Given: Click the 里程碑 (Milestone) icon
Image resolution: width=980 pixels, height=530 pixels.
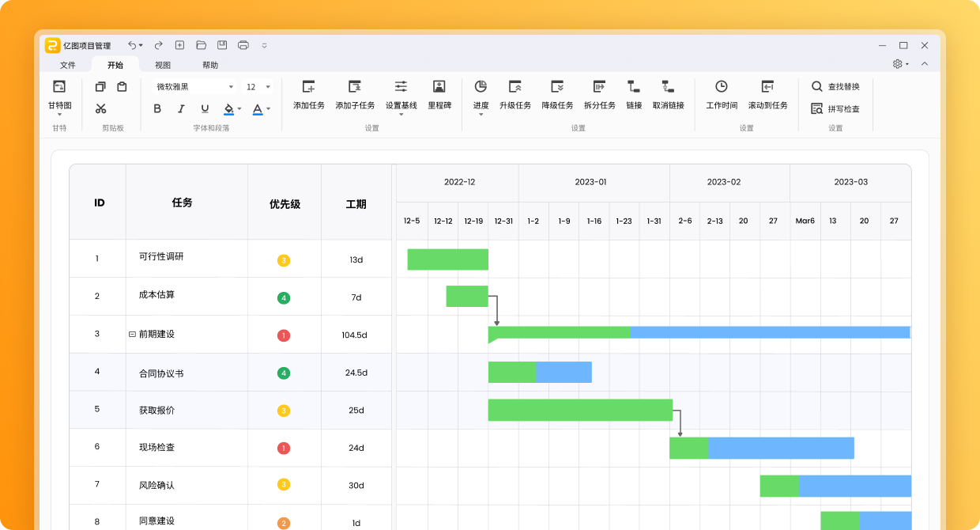Looking at the screenshot, I should 439,89.
